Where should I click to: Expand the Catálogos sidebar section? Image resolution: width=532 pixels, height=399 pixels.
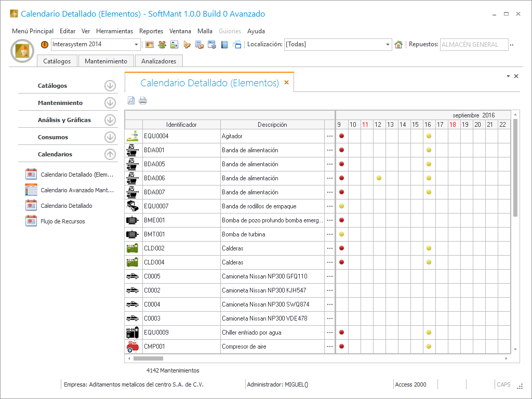click(x=110, y=86)
